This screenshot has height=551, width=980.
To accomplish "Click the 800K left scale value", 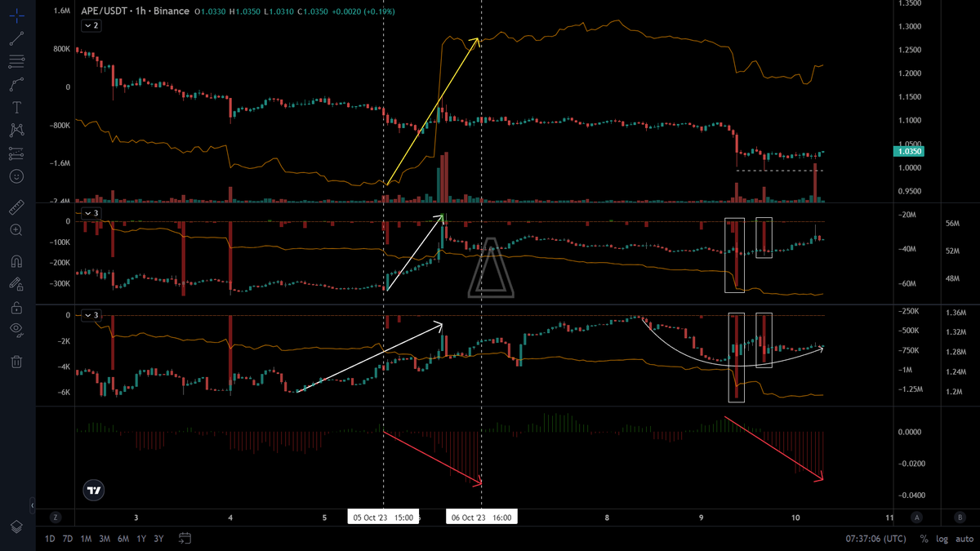I will tap(61, 49).
